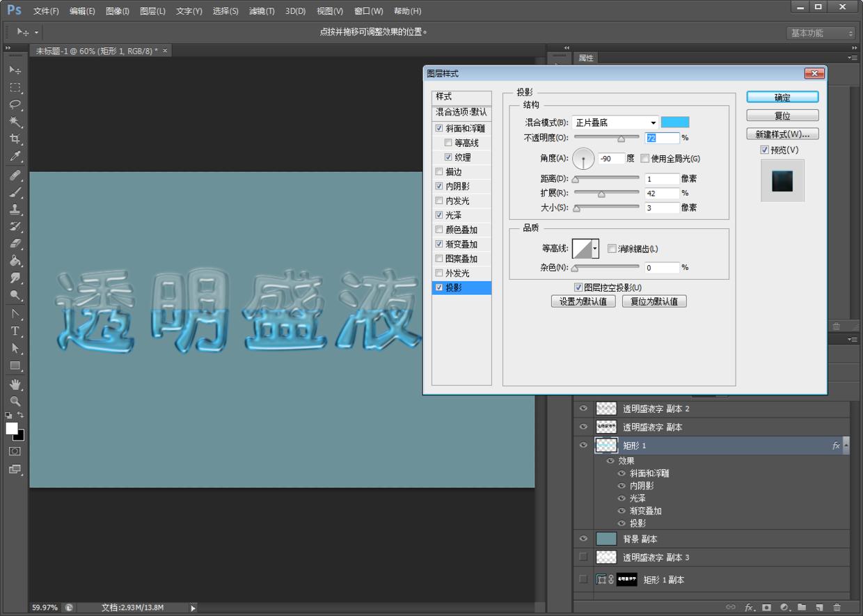Click the 距离 distance input field
Screen dimensions: 863x616
pos(661,179)
